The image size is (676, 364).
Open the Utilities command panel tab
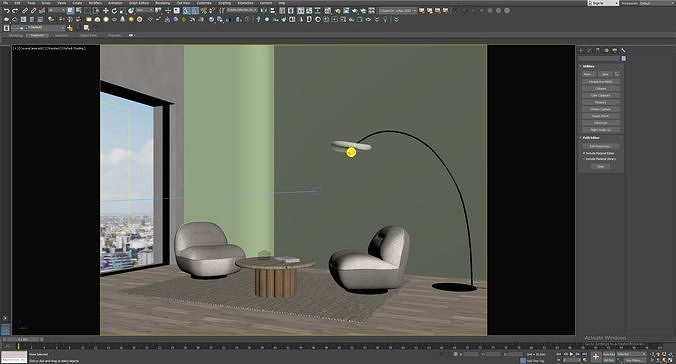pos(623,50)
